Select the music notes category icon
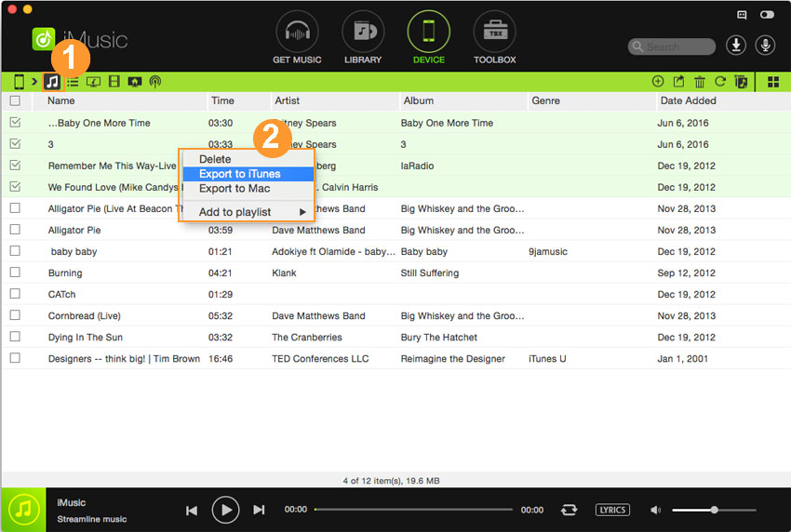 52,81
